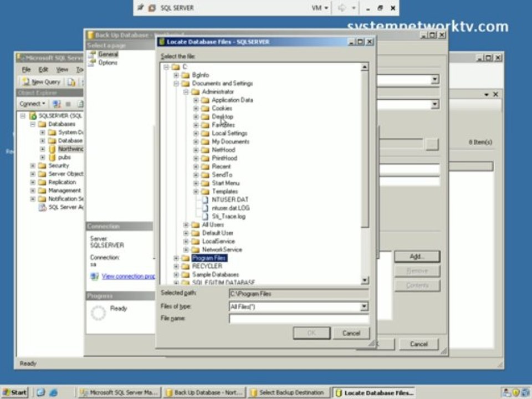Open the View menu in Management Studio
The image size is (532, 399).
tap(62, 70)
